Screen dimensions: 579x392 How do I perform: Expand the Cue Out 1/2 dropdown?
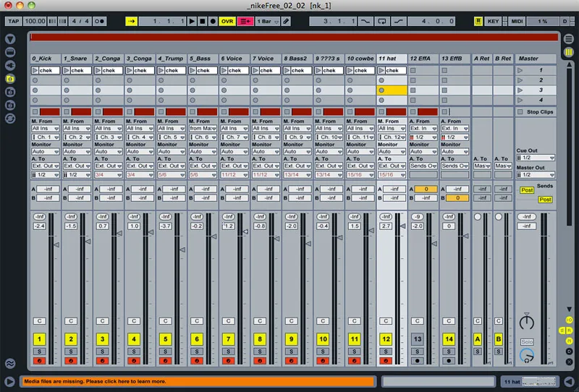coord(536,158)
